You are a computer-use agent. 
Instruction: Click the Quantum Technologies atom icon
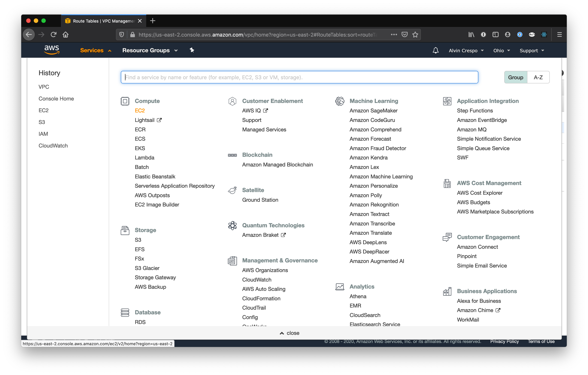tap(232, 226)
